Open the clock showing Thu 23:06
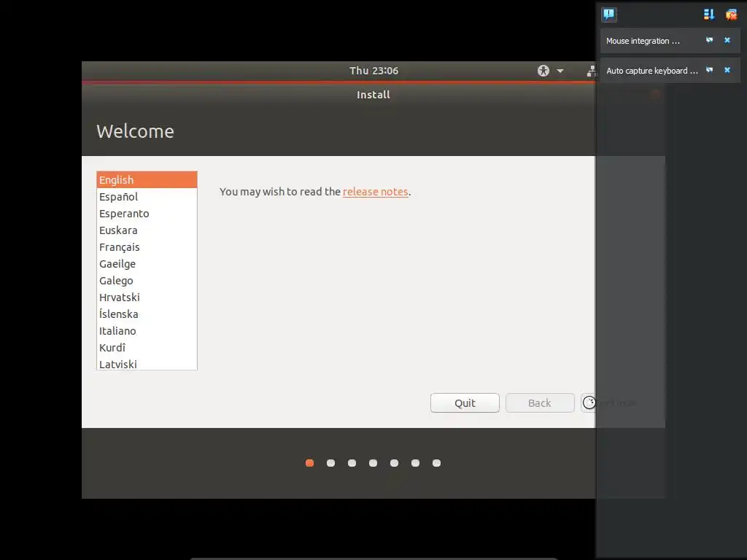Image resolution: width=747 pixels, height=560 pixels. coord(373,71)
